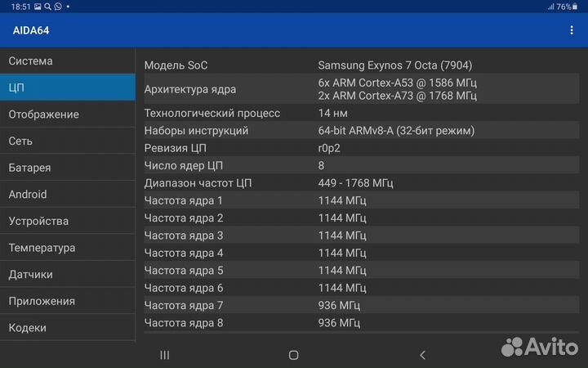Tap the 18:51 clock in status bar
Viewport: 588px width, 368px height.
point(20,7)
